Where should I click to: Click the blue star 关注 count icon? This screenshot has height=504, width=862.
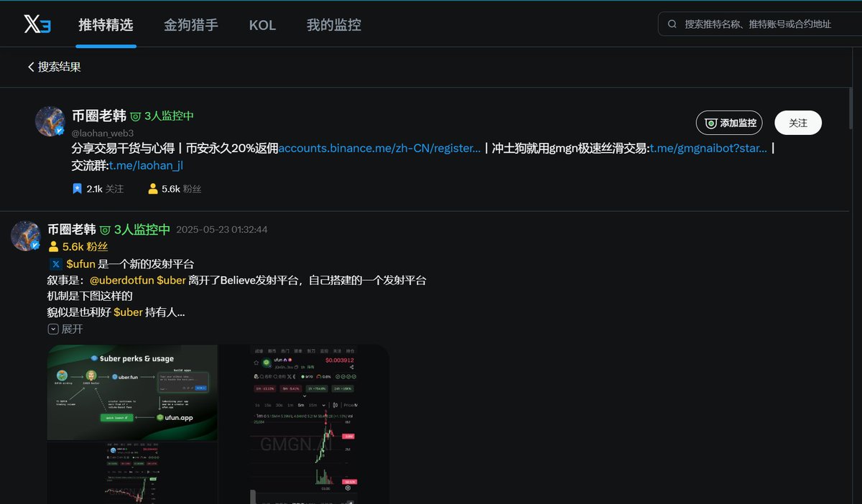pos(78,189)
